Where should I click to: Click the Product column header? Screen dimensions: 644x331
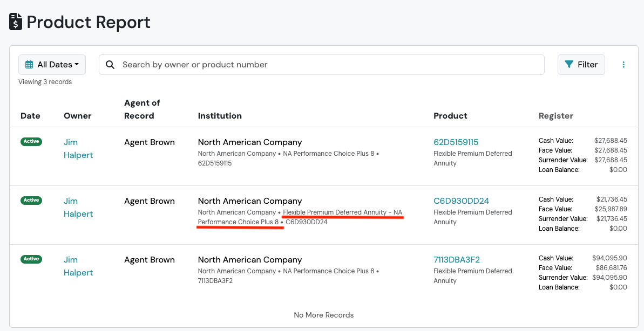coord(451,116)
